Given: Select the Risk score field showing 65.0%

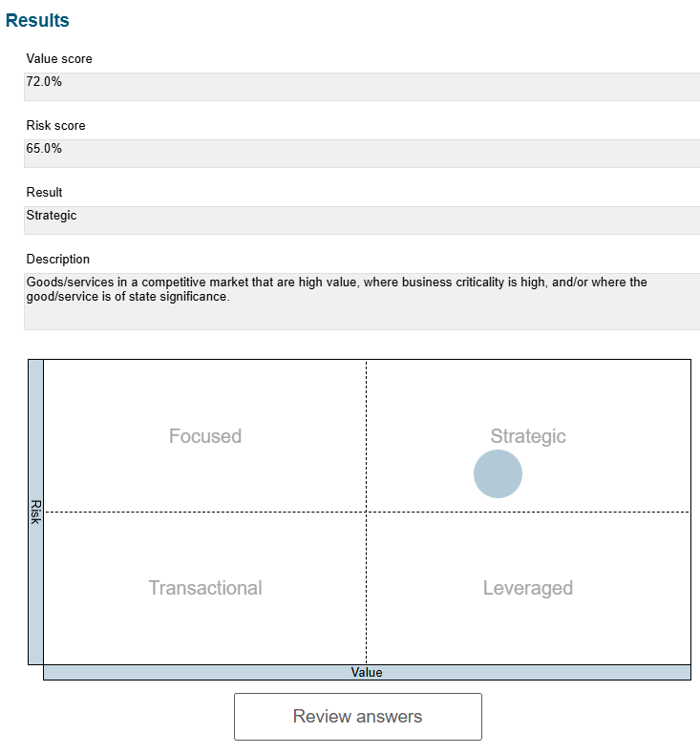Looking at the screenshot, I should click(362, 154).
